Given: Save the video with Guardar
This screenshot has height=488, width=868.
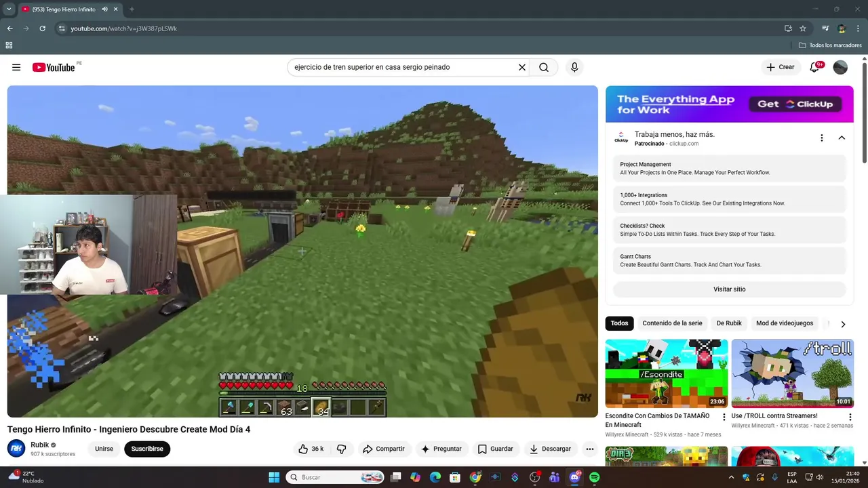Looking at the screenshot, I should click(496, 449).
